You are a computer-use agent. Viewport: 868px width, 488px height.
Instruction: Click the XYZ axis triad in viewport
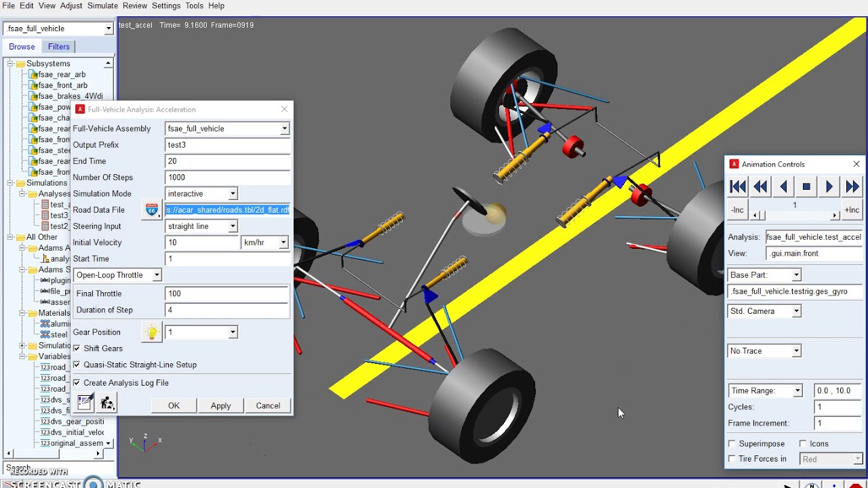(x=146, y=443)
